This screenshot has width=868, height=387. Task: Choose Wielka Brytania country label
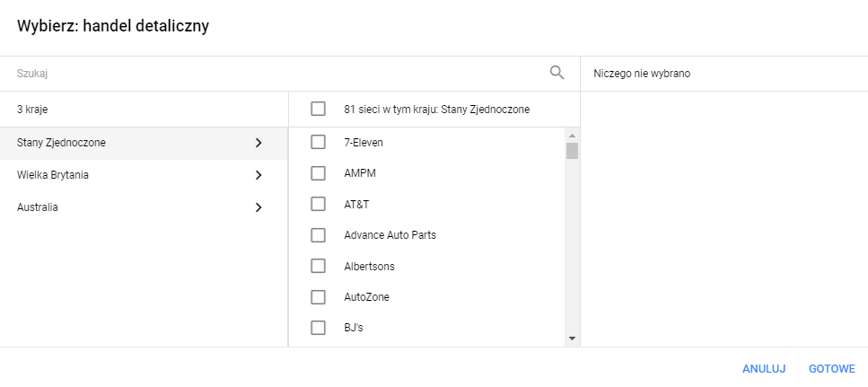pos(53,175)
